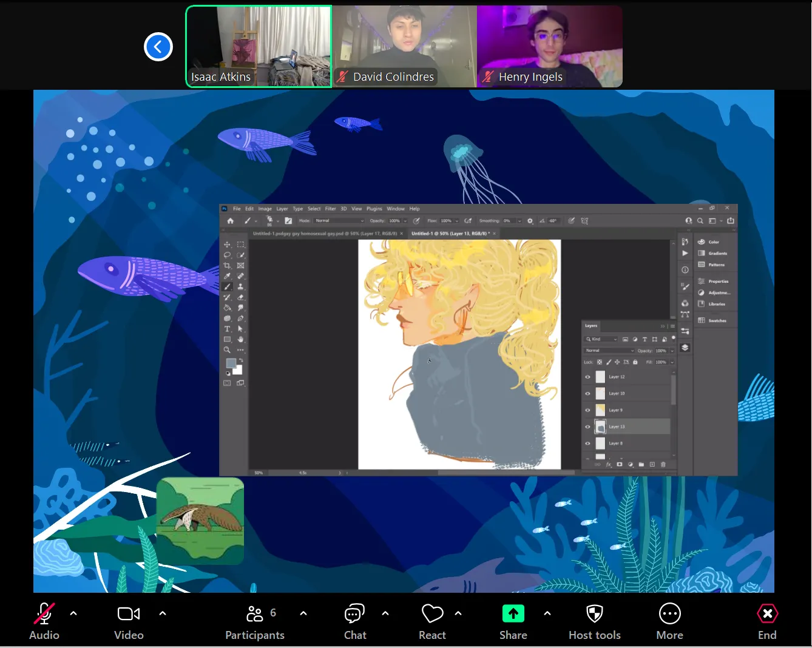Click Zoom More options

pos(670,622)
